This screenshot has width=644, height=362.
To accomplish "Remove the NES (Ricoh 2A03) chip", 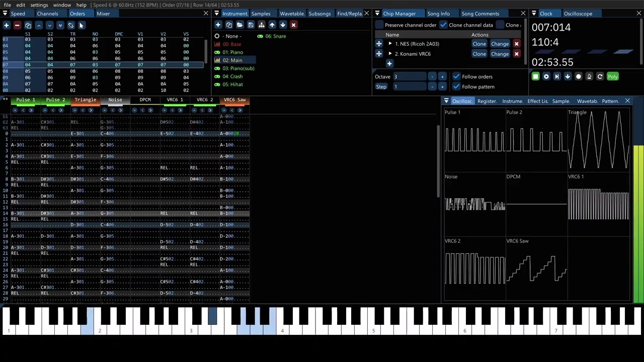I will [x=516, y=44].
